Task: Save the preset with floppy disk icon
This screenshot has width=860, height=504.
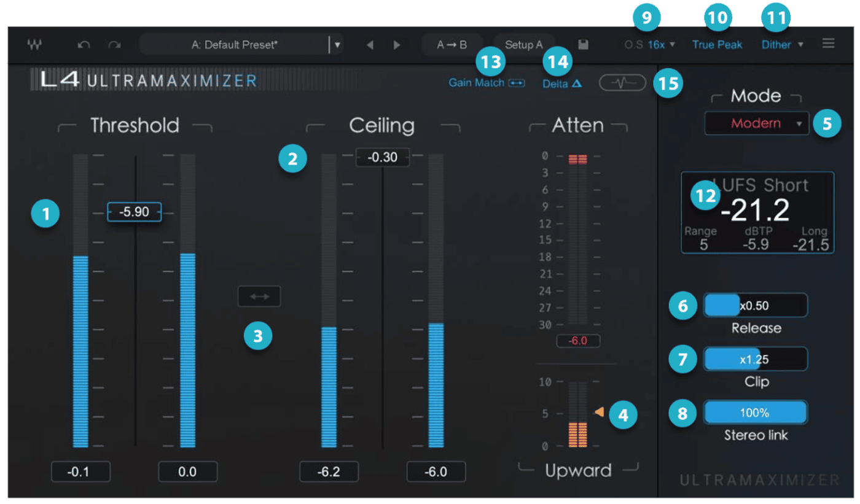Action: click(x=584, y=45)
